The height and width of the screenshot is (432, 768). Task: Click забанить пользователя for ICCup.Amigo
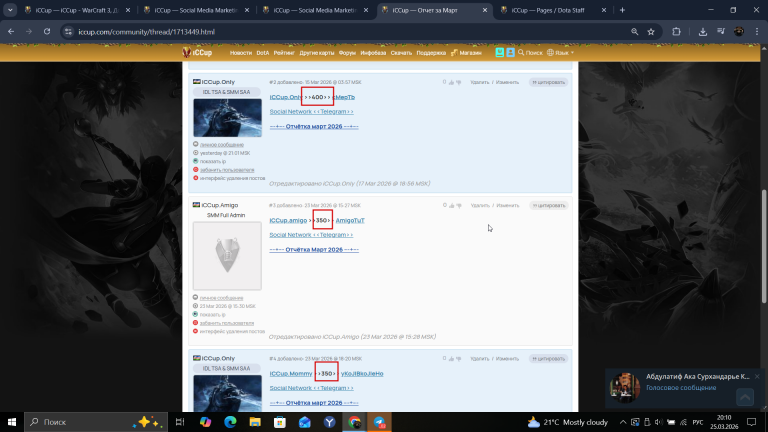tap(227, 323)
